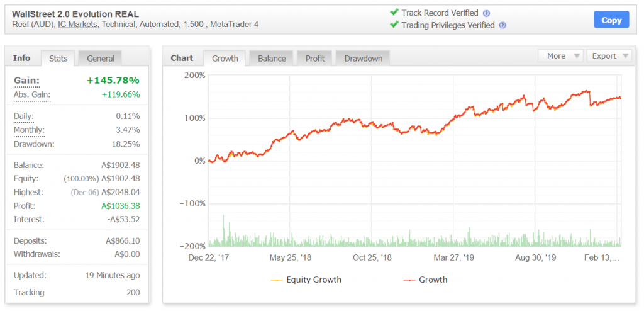This screenshot has height=311, width=644.
Task: Open the More dropdown menu
Action: click(x=561, y=56)
